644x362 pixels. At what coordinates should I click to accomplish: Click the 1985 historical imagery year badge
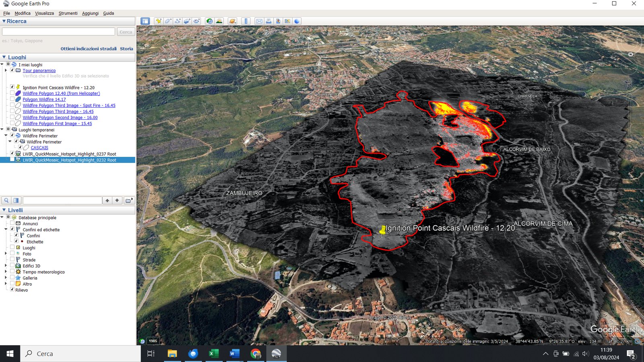(x=153, y=341)
